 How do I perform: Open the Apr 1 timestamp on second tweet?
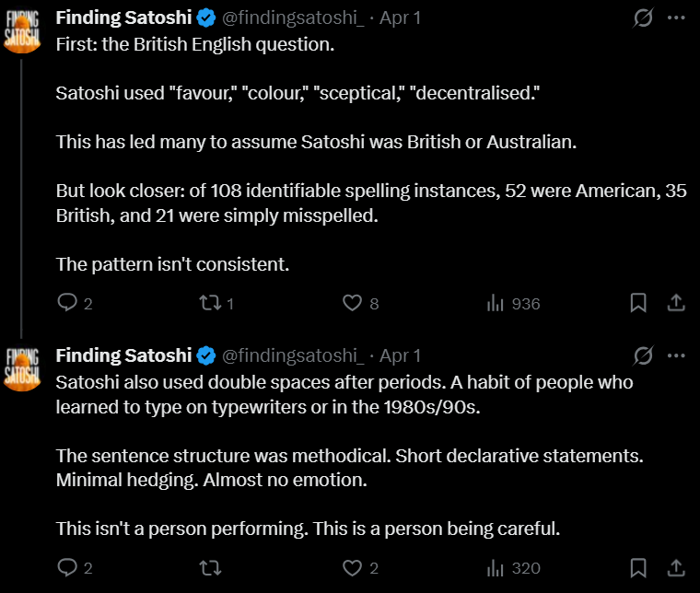point(401,355)
